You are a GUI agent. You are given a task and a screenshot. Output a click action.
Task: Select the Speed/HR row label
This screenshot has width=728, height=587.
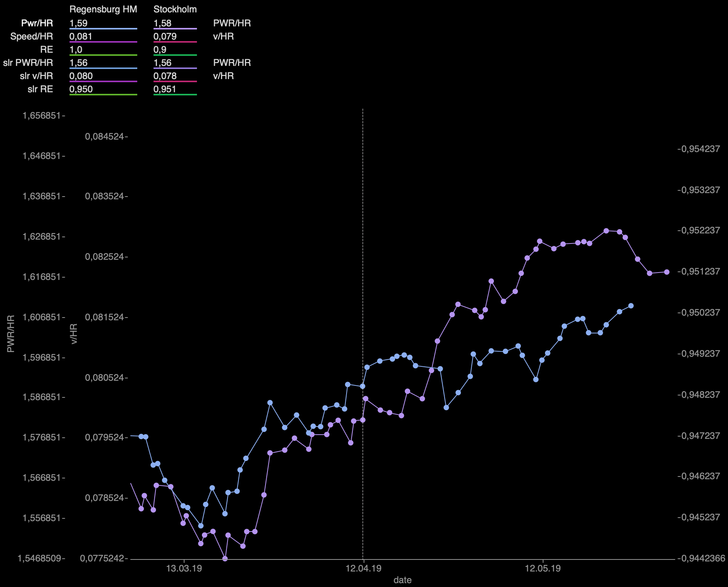point(31,36)
